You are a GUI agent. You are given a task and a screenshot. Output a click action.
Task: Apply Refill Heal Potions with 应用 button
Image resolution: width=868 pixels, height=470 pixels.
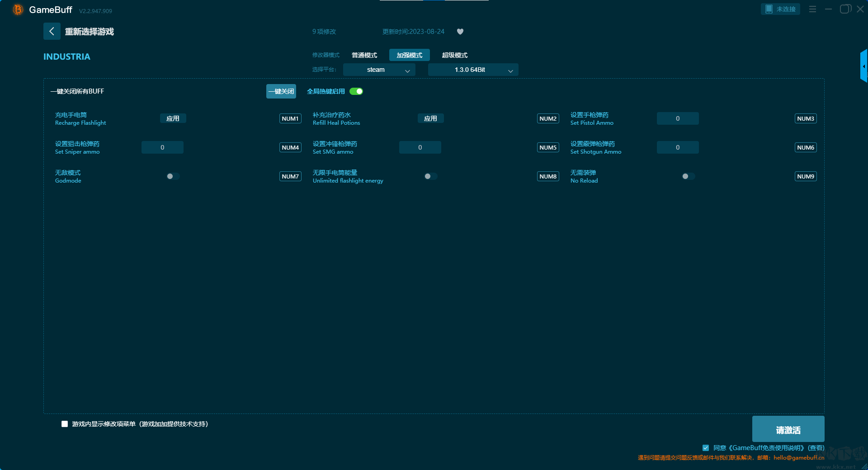click(431, 118)
